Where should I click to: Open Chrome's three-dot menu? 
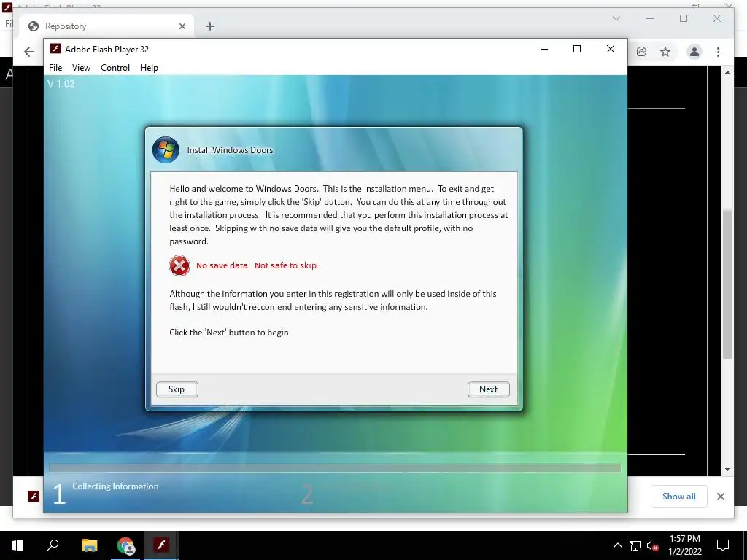coord(718,52)
